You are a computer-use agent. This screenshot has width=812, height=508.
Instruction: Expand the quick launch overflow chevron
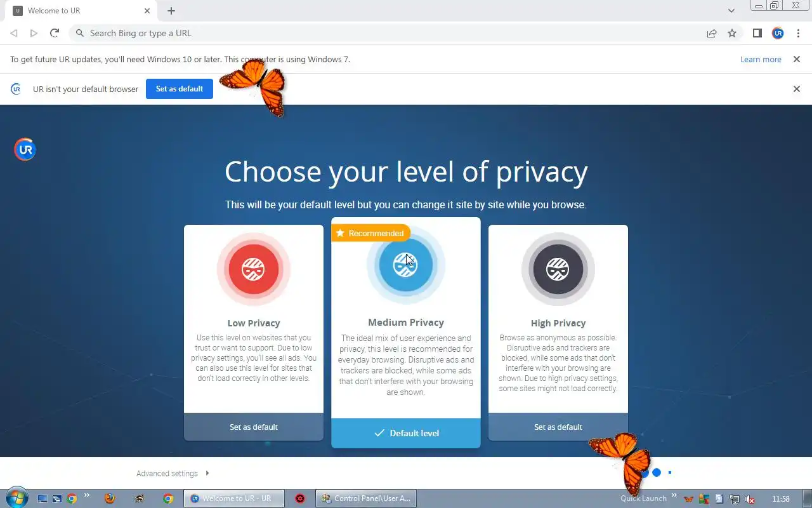click(87, 495)
